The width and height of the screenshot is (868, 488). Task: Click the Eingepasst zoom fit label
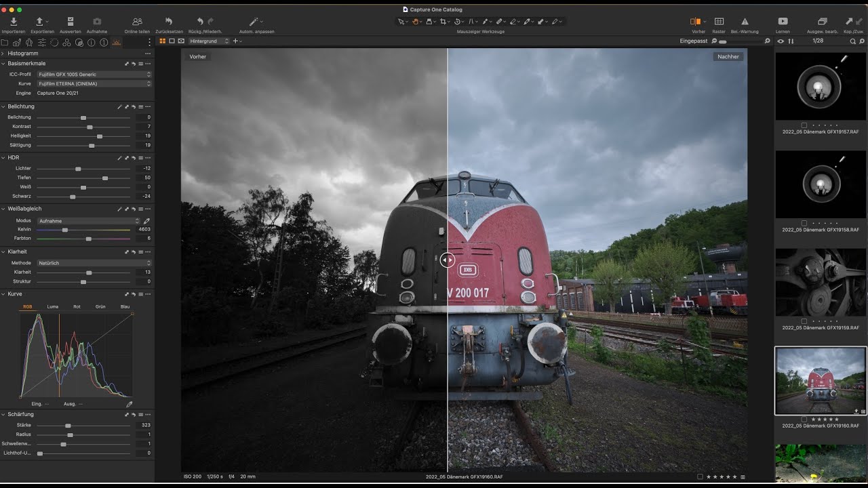[693, 41]
